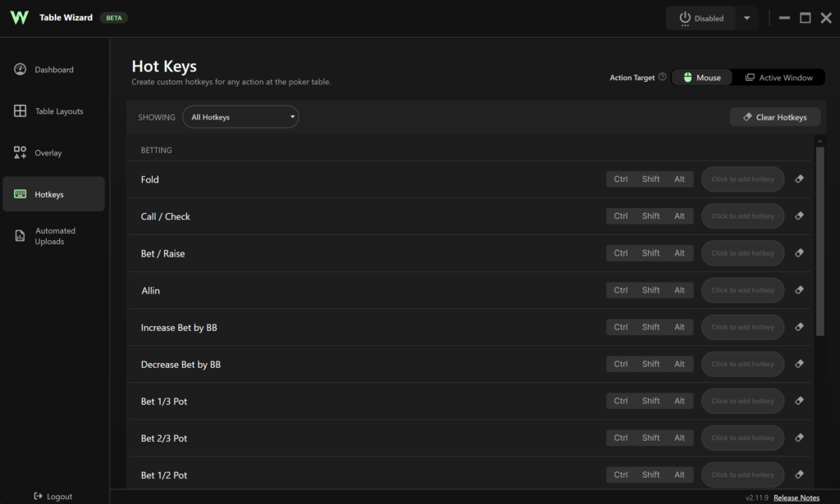Open the All Hotkeys filter dropdown
The height and width of the screenshot is (504, 840).
pos(240,117)
